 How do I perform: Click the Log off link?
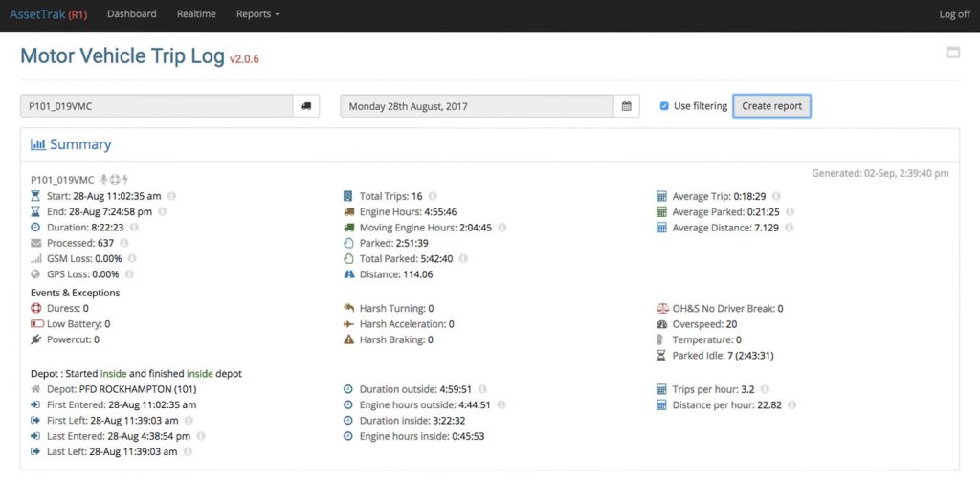pos(954,15)
